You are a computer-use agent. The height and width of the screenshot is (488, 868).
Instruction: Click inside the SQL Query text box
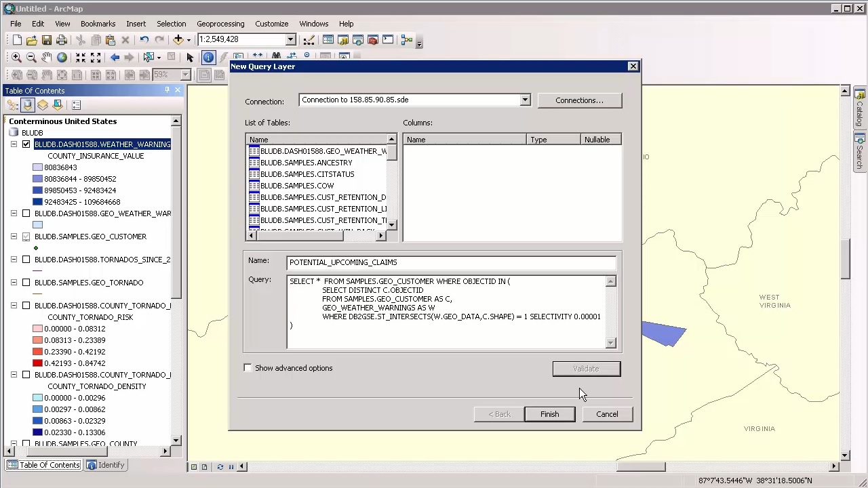[446, 312]
